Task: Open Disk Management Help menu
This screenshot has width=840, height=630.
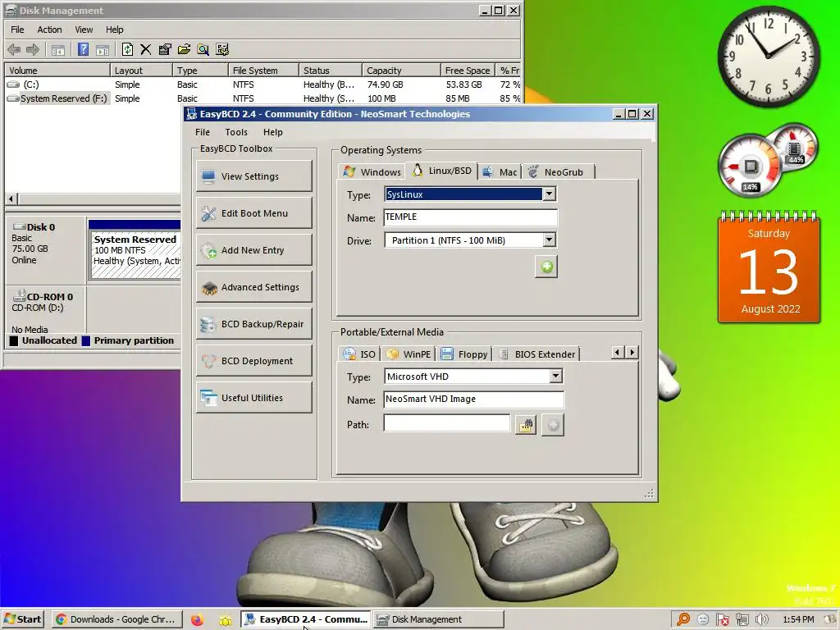Action: click(x=114, y=30)
